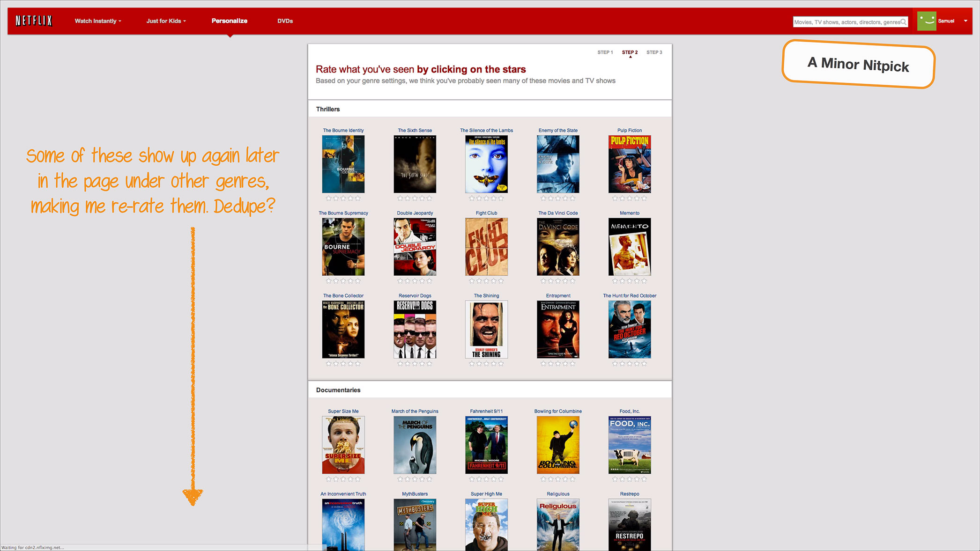Click the search magnifier icon
This screenshot has height=551, width=980.
click(903, 22)
